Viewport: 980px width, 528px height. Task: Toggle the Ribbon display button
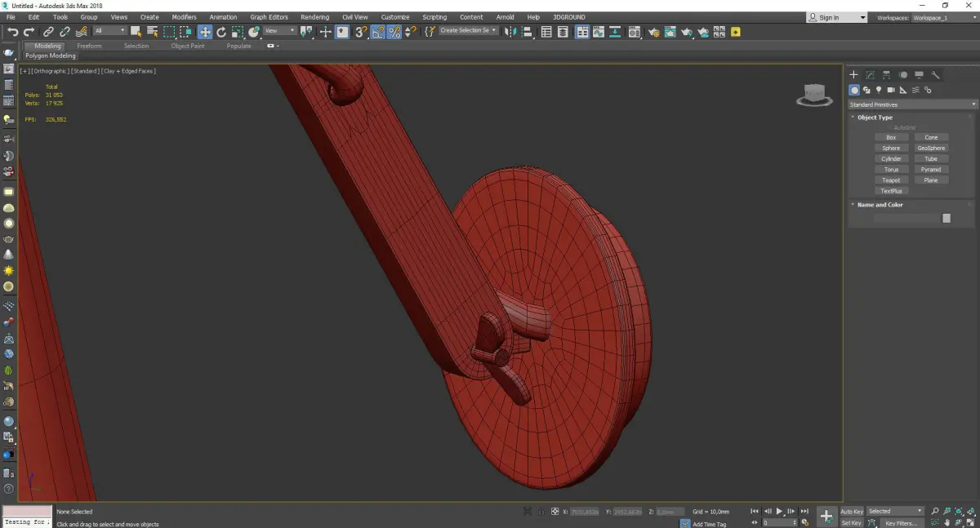click(x=582, y=32)
